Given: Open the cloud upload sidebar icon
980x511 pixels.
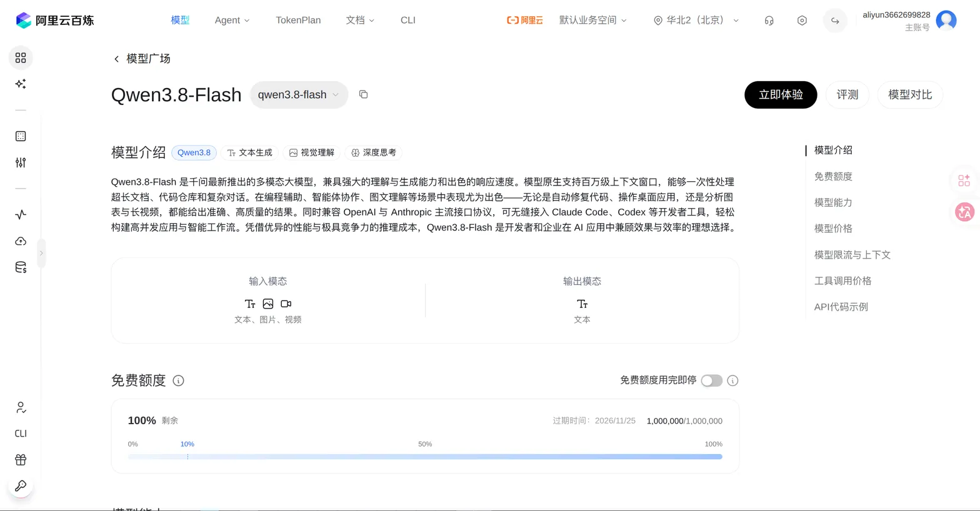Looking at the screenshot, I should click(x=21, y=241).
